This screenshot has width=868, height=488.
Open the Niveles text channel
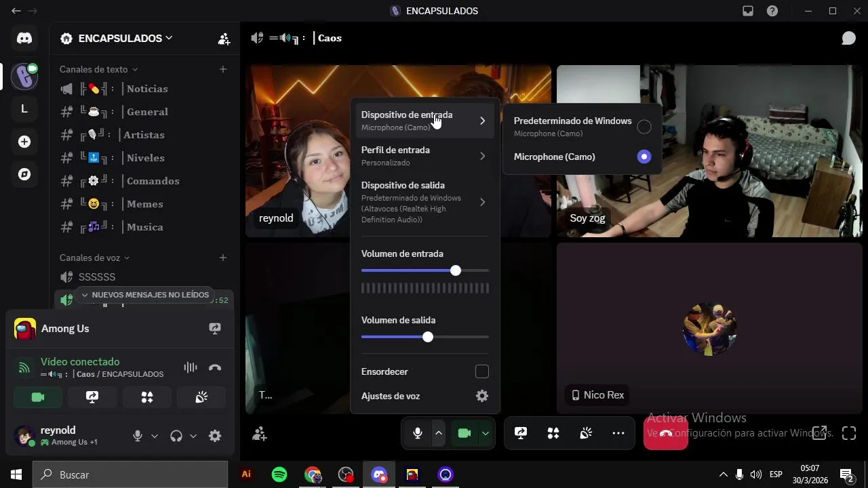(144, 158)
